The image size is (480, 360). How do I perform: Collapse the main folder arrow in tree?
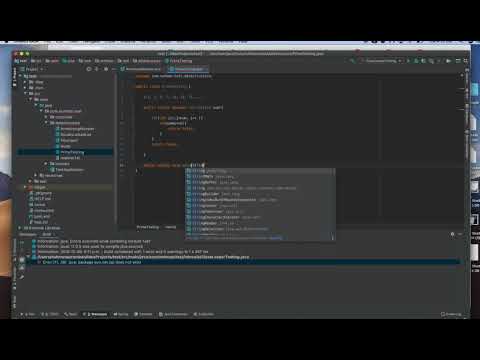tap(31, 99)
